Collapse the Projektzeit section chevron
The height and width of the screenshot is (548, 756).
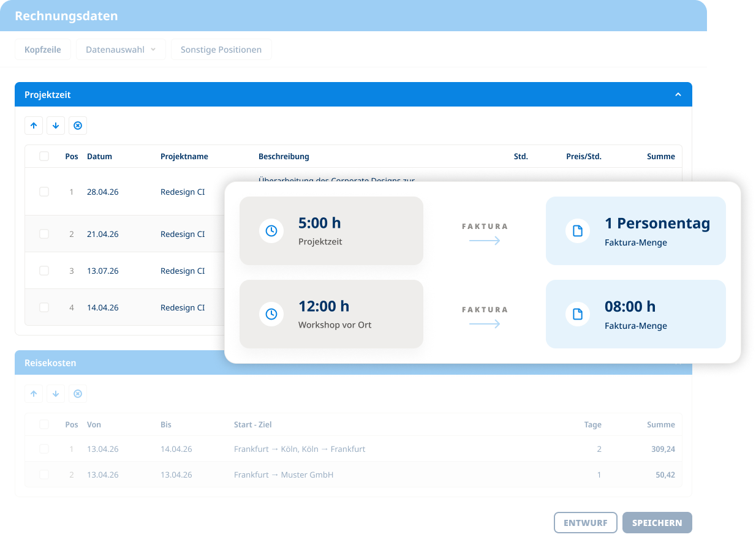point(678,95)
